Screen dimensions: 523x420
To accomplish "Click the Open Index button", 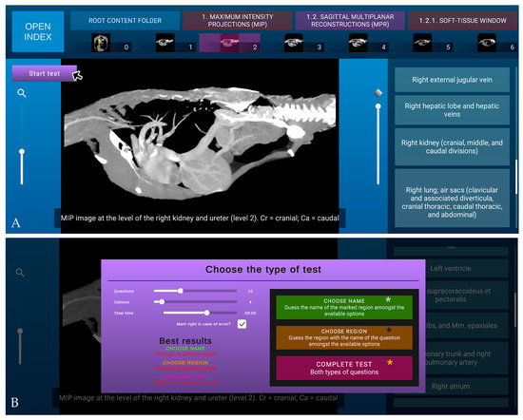I will [38, 31].
